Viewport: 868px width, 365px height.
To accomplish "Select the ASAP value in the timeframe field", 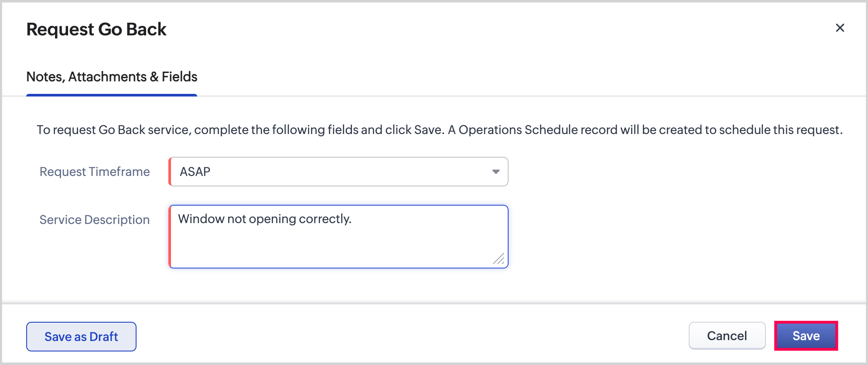I will [195, 172].
